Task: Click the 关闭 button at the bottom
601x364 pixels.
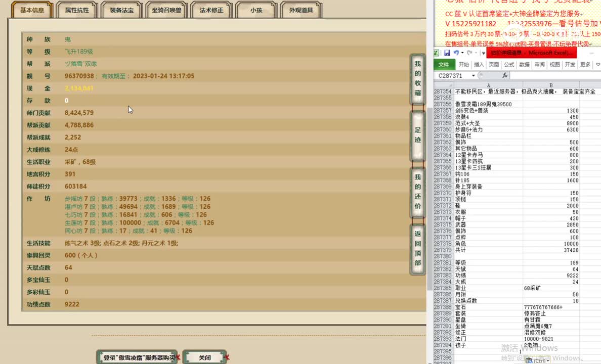Action: click(x=205, y=357)
